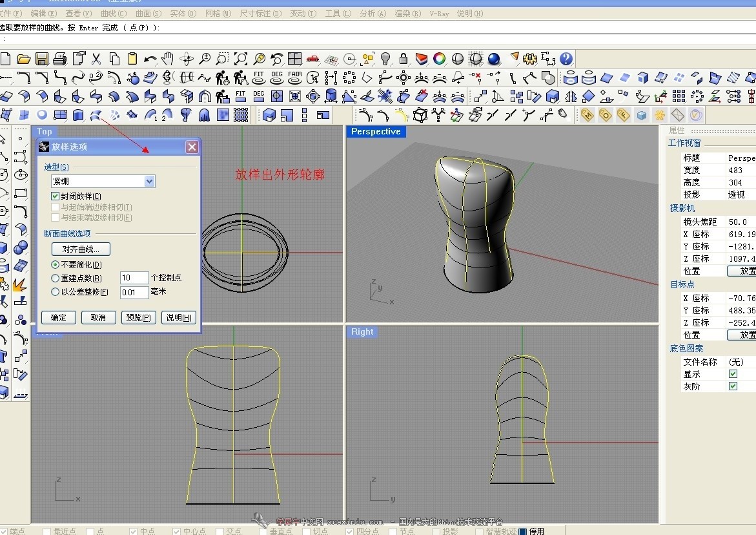Select the Loft surface tool icon
Viewport: 756px width, 535px height.
point(96,115)
